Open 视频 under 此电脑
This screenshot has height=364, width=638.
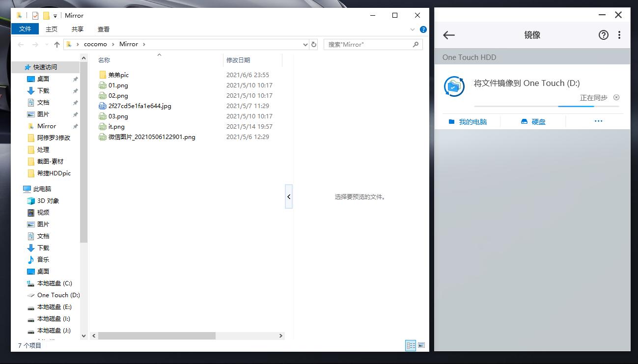click(x=43, y=212)
